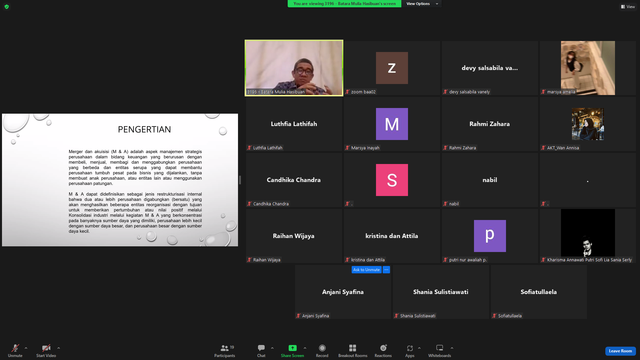Expand the Apps options arrow
The height and width of the screenshot is (360, 640).
click(419, 348)
